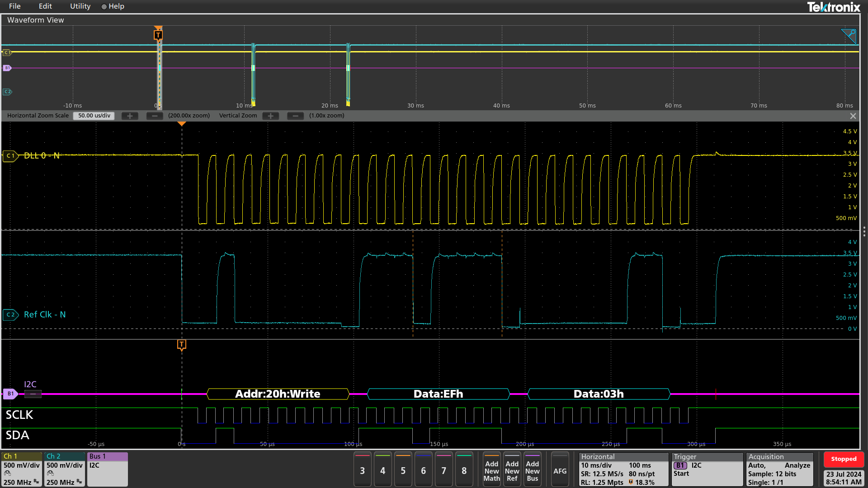Decrease vertical zoom with minus button

295,116
